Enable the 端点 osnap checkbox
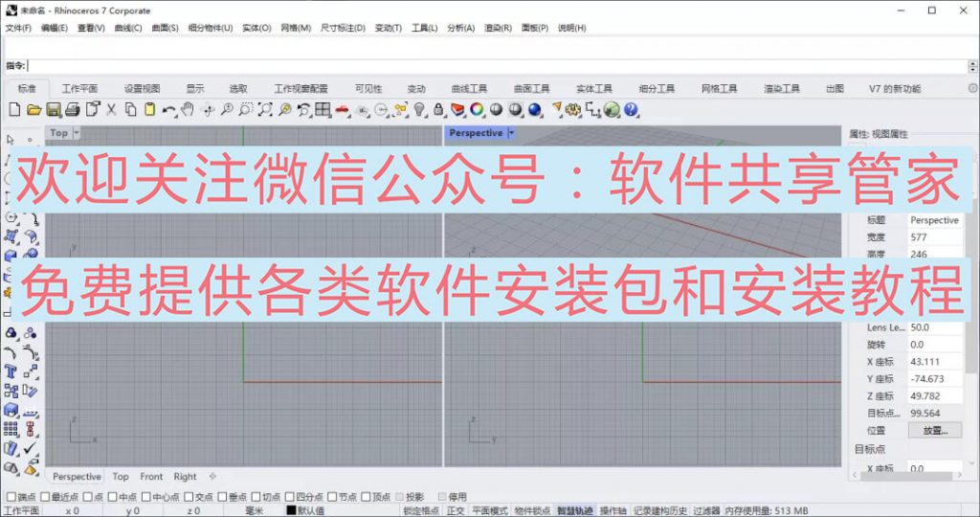This screenshot has height=517, width=980. (11, 497)
